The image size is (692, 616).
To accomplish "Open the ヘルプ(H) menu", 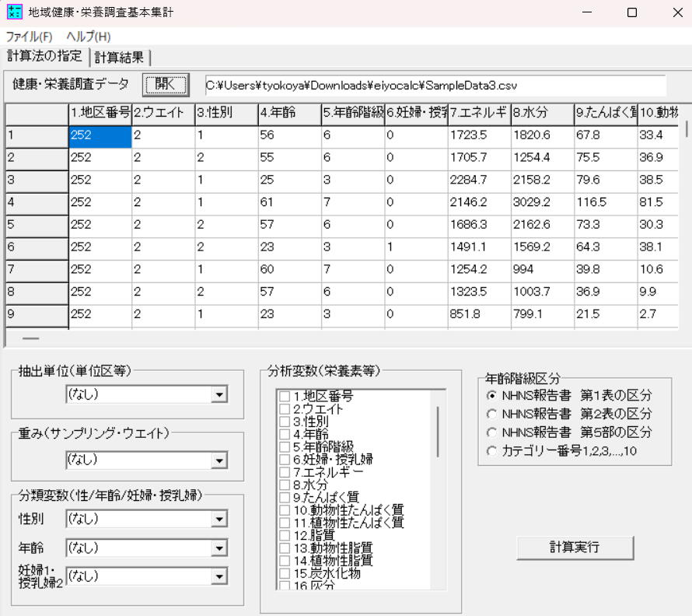I will point(88,37).
